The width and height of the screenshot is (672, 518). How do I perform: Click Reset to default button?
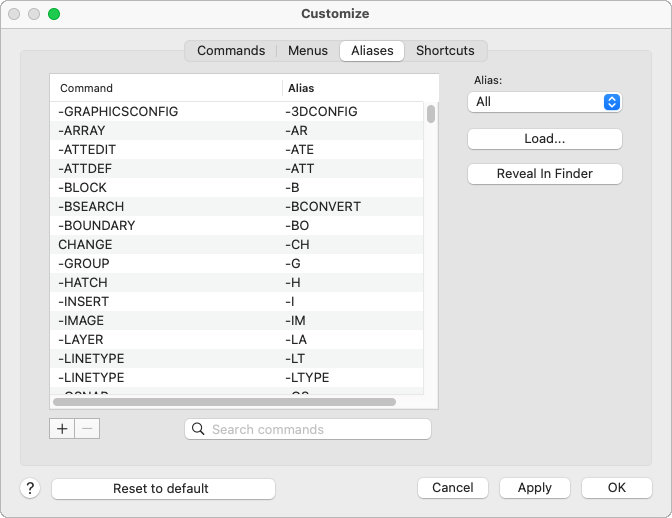(x=163, y=488)
